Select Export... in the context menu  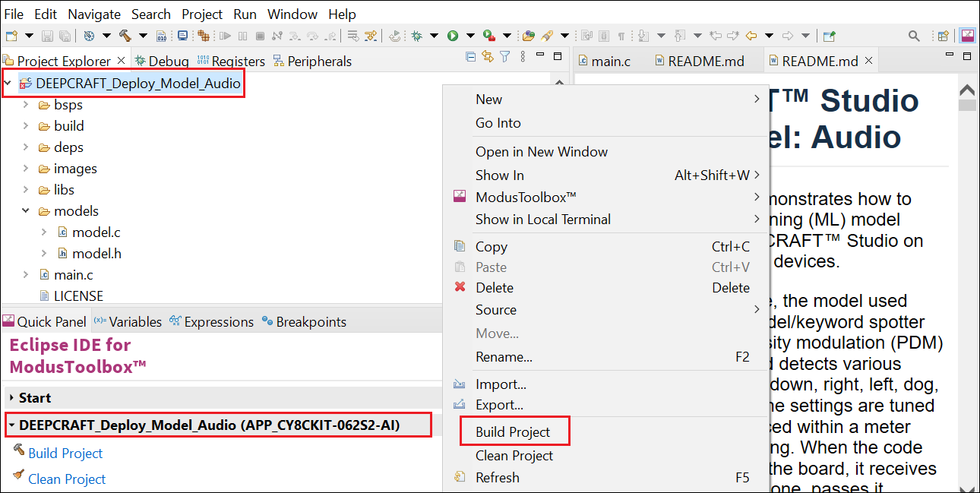tap(499, 405)
